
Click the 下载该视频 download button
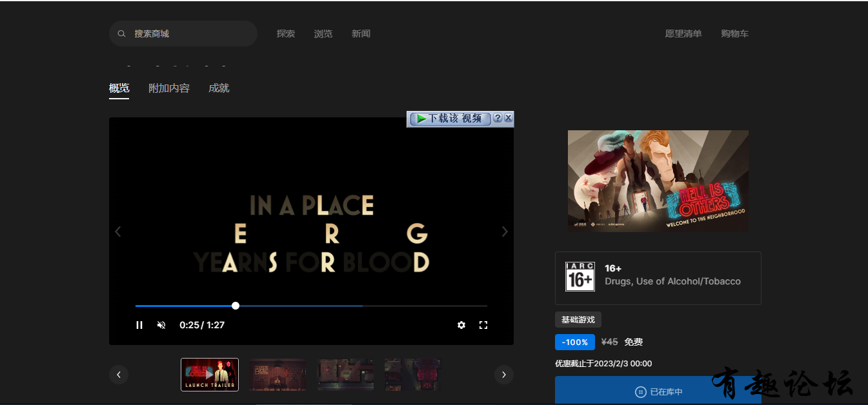click(450, 119)
